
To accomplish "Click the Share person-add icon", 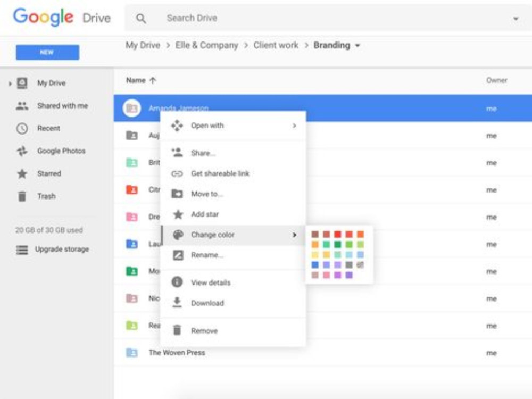I will 177,153.
